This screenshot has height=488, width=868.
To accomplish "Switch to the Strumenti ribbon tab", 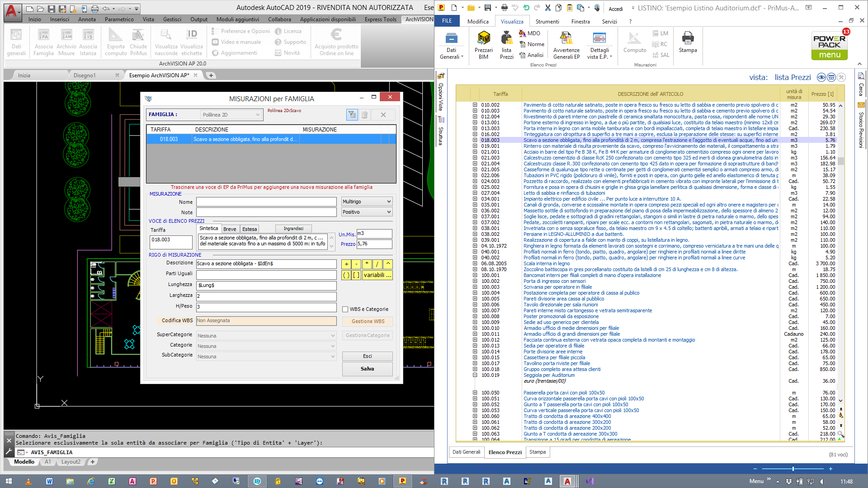I will tap(547, 21).
